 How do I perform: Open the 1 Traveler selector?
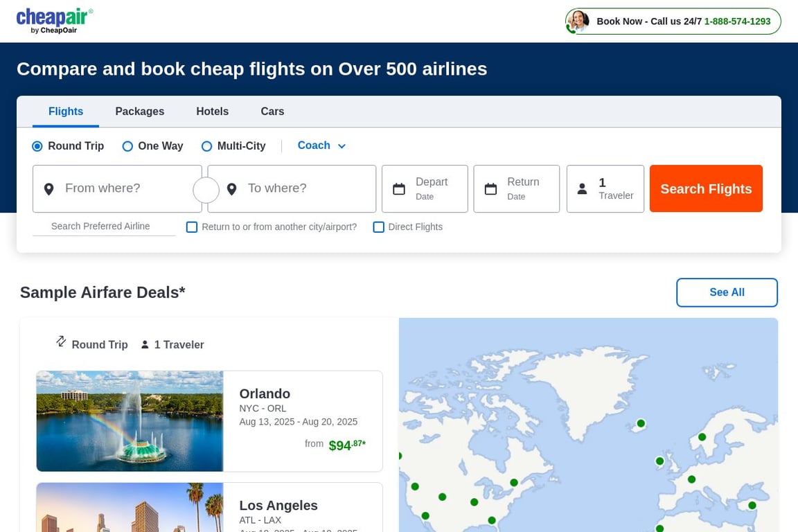pos(605,189)
